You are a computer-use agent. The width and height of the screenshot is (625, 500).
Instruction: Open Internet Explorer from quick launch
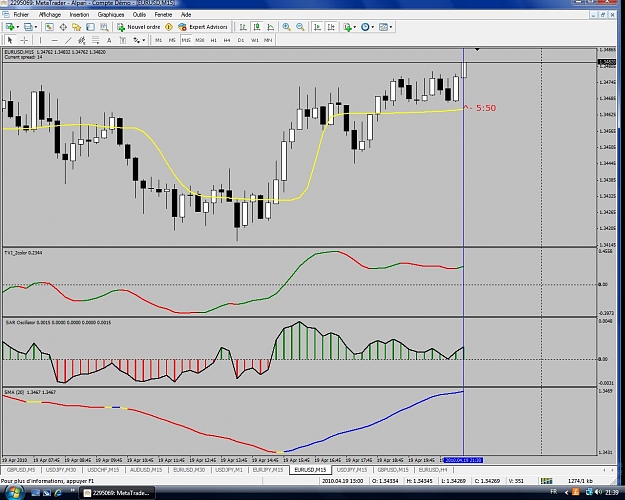click(58, 493)
